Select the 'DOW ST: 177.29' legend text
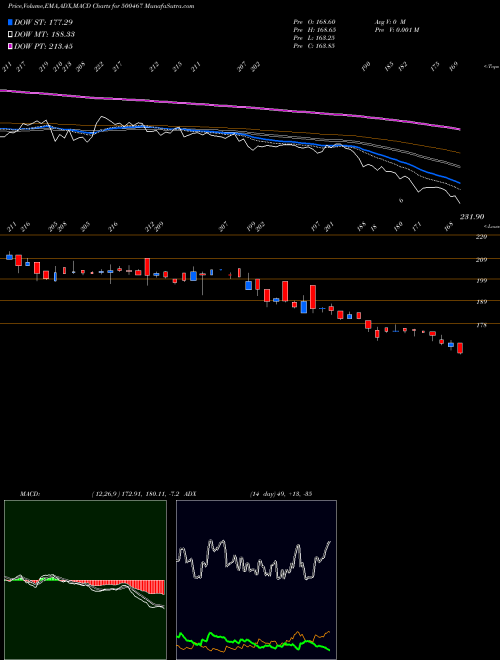Screen dimensions: 500x660 [x=43, y=22]
